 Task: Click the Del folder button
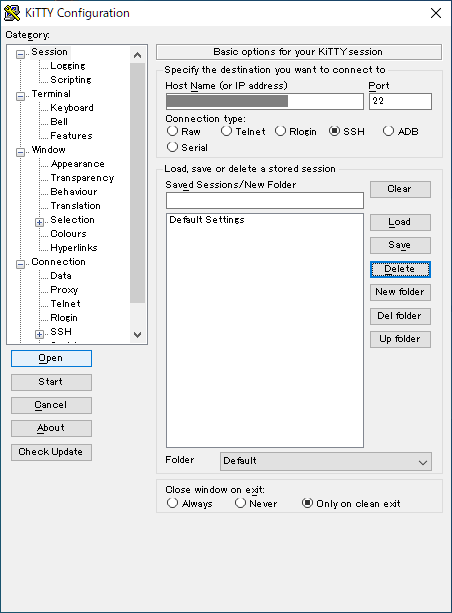tap(400, 316)
